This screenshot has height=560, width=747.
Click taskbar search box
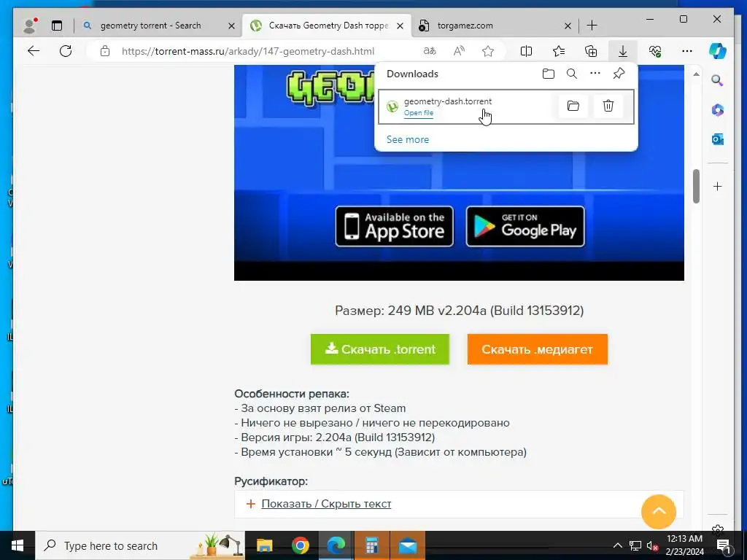(140, 545)
